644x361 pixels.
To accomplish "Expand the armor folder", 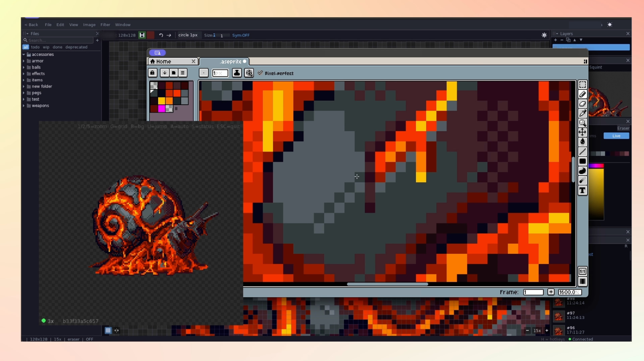I will pos(24,61).
